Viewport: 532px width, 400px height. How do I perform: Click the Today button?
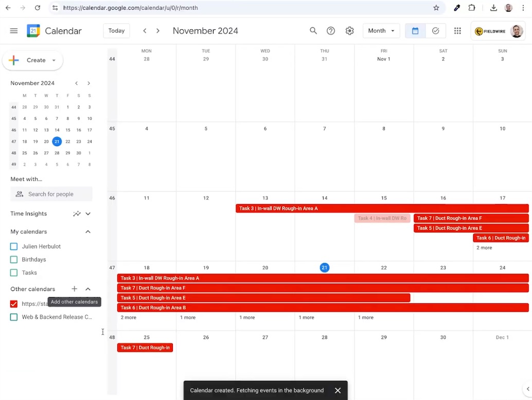pos(116,31)
